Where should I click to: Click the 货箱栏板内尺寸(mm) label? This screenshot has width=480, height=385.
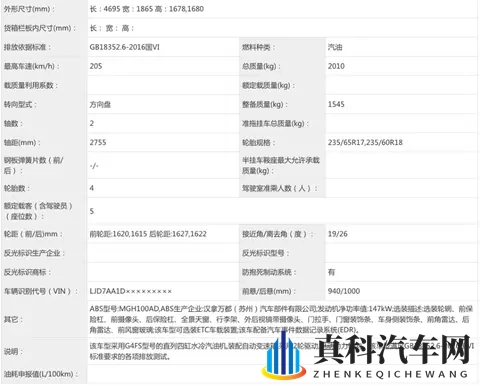click(x=39, y=28)
